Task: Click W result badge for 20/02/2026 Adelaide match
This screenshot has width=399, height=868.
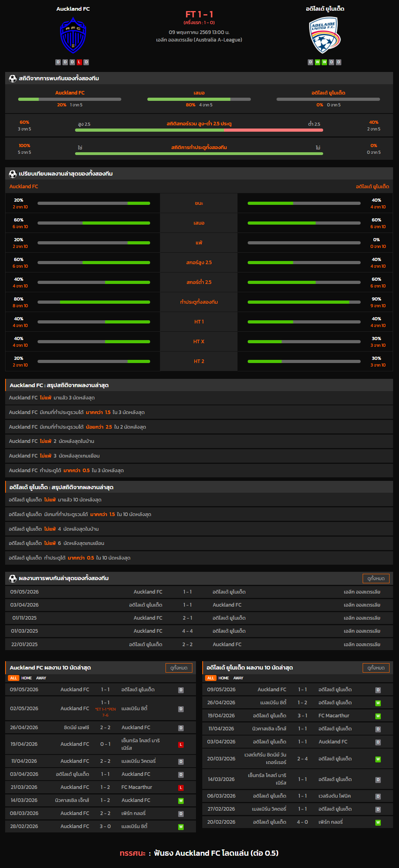Action: pos(378,823)
